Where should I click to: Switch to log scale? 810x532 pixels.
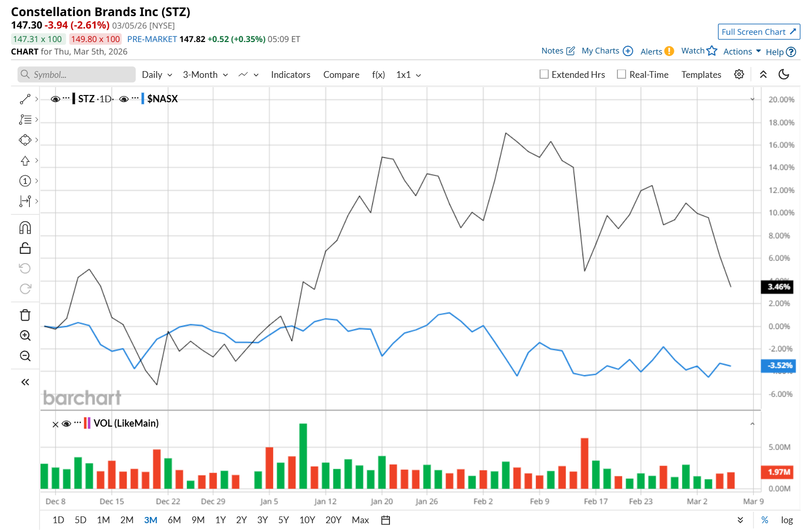point(787,520)
